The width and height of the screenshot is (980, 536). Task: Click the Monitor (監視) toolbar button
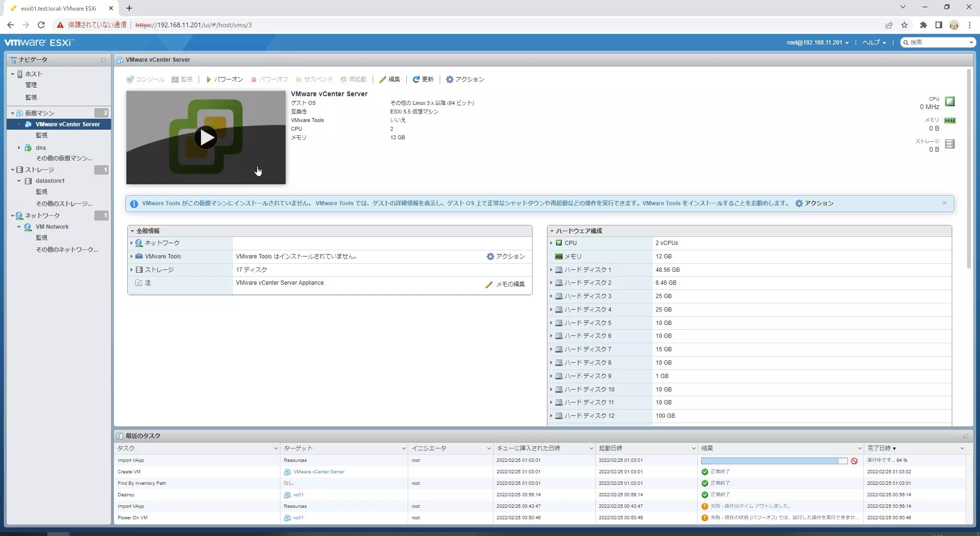click(x=182, y=79)
